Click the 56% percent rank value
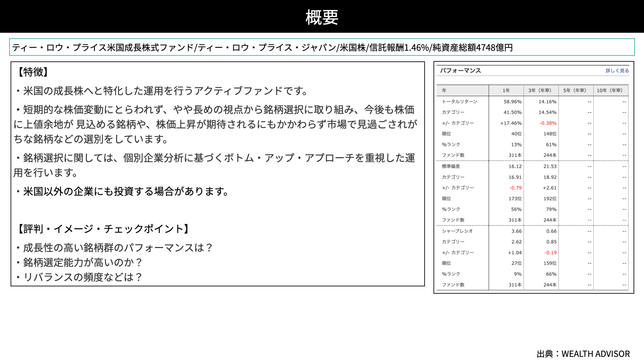The image size is (644, 362). 517,209
